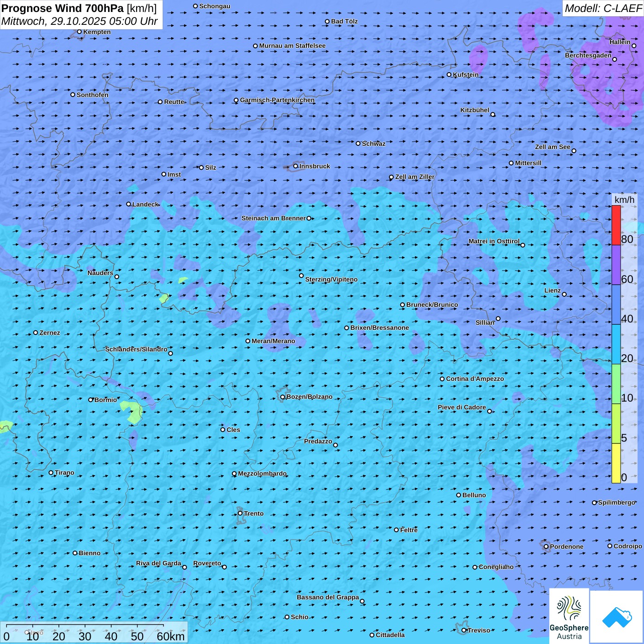
Task: Click the 'Berchtesgaden' label
Action: pyautogui.click(x=588, y=55)
